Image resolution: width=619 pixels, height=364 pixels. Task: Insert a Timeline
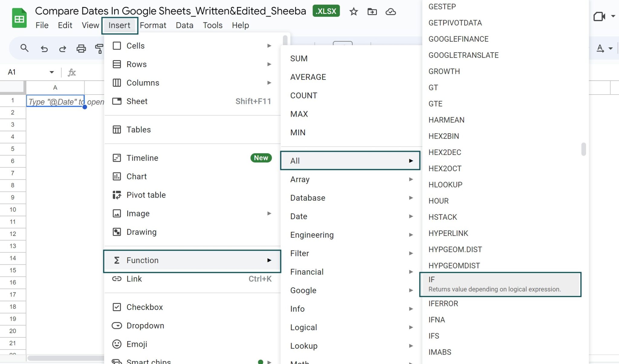[x=192, y=158]
